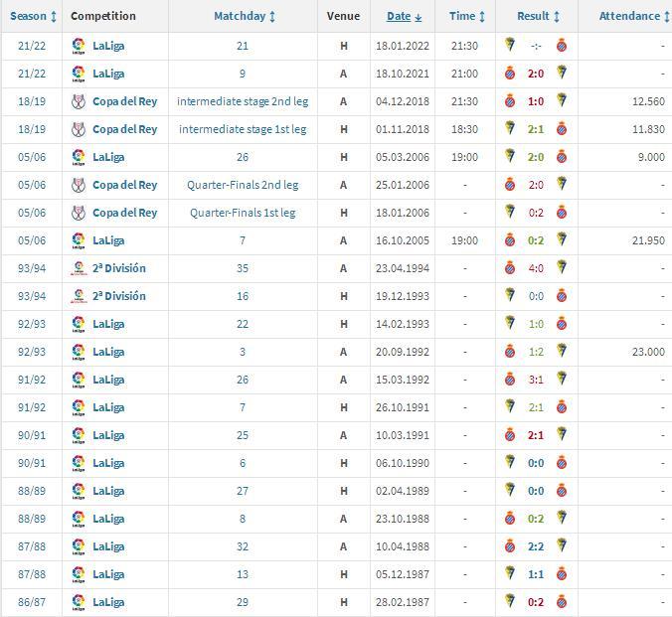672x617 pixels.
Task: Click Espanyol crest in 18.10.2021 result
Action: pos(510,74)
